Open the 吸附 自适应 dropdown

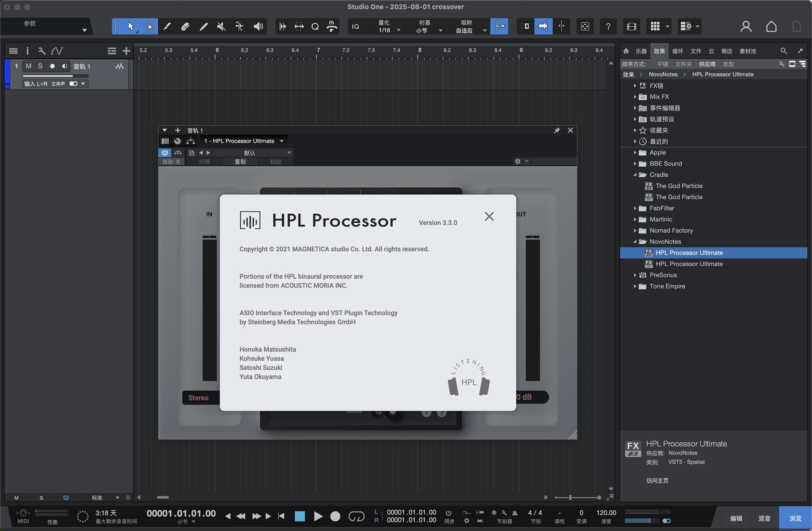(x=470, y=26)
